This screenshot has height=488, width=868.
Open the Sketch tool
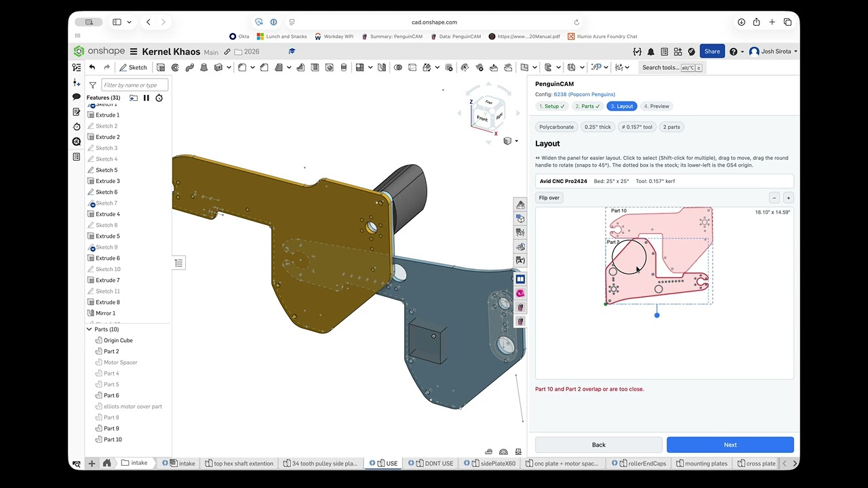(x=134, y=67)
